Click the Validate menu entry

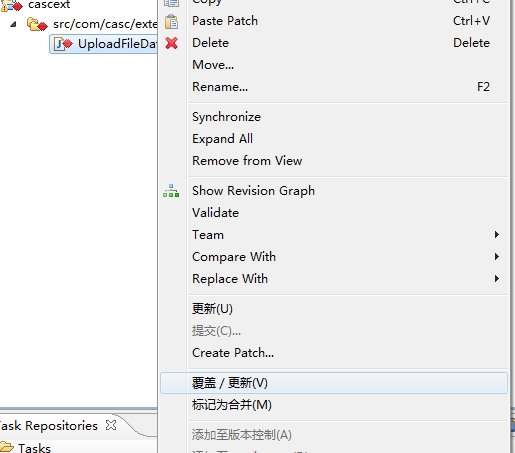tap(334, 213)
